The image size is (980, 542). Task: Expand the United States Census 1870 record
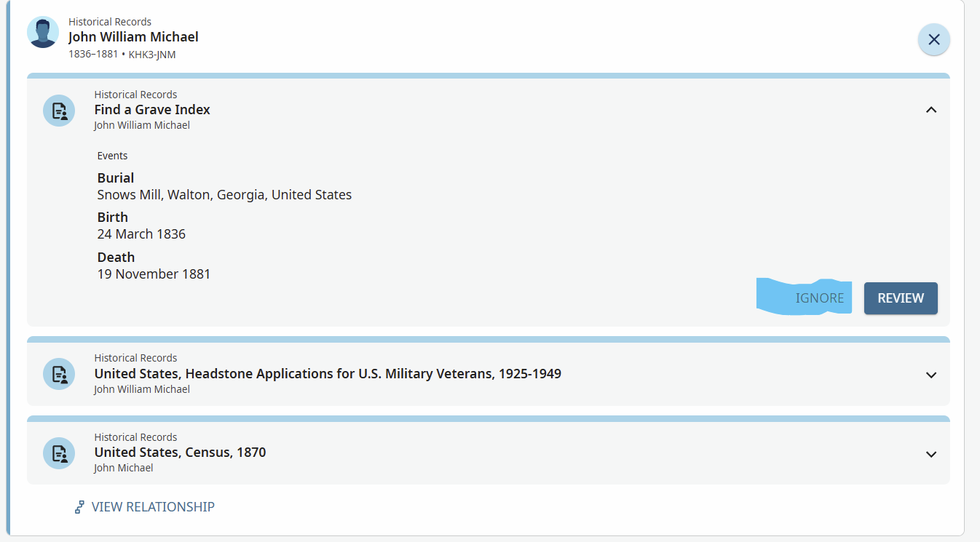[x=930, y=454]
